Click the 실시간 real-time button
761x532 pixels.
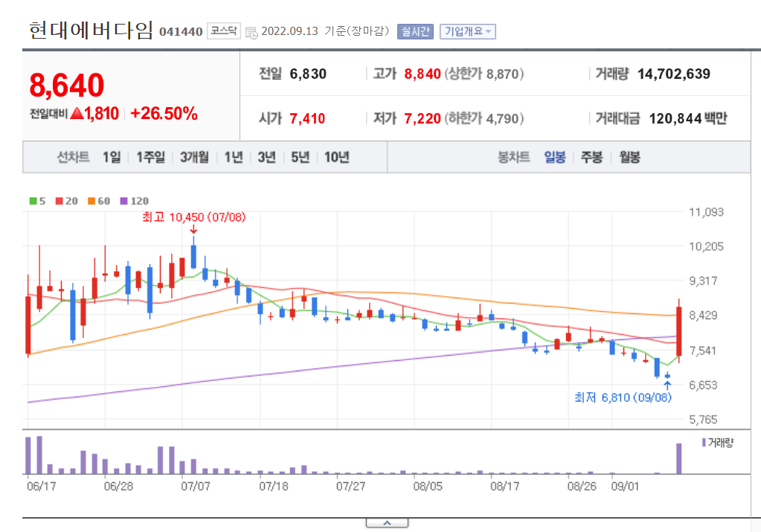coord(415,31)
